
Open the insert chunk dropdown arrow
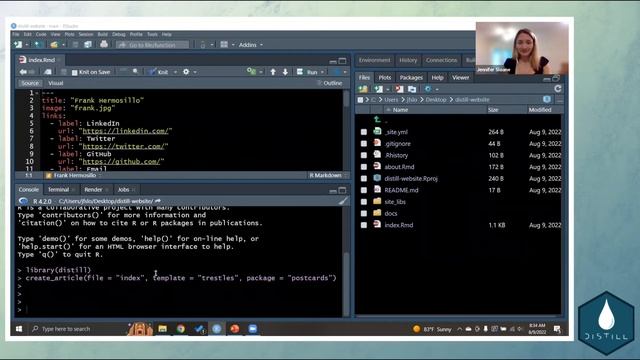(x=261, y=72)
